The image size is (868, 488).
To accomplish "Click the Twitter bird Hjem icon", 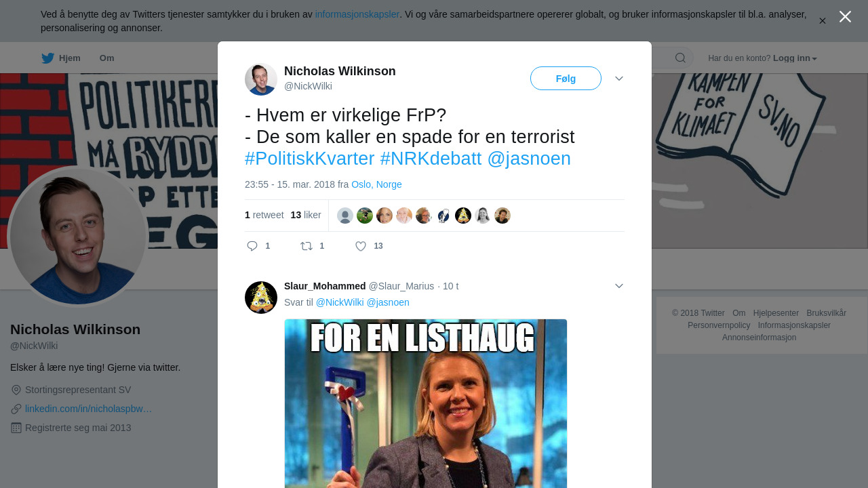I will (x=47, y=58).
